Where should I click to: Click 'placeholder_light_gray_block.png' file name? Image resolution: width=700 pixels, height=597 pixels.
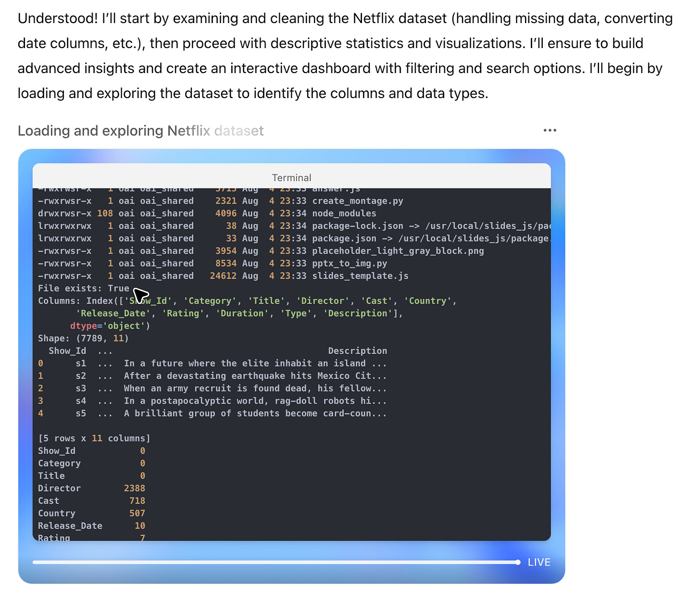point(398,251)
